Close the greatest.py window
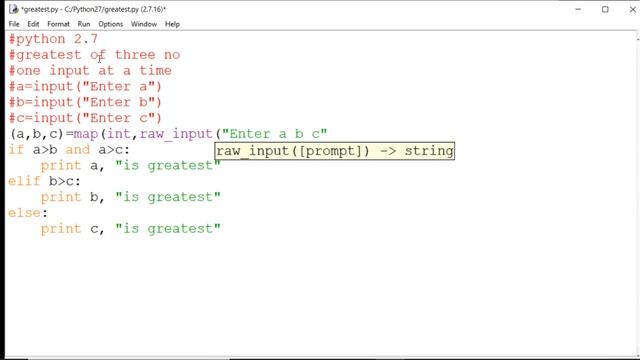 point(632,9)
